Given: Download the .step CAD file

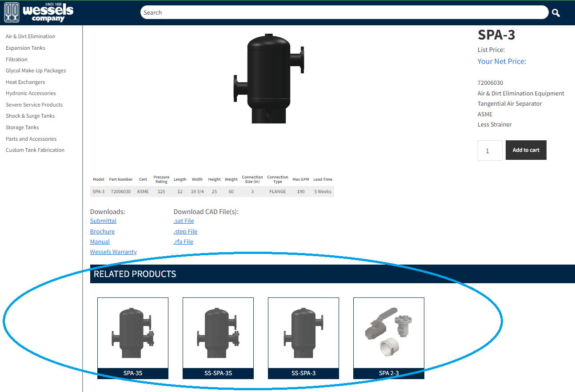Looking at the screenshot, I should click(x=185, y=232).
